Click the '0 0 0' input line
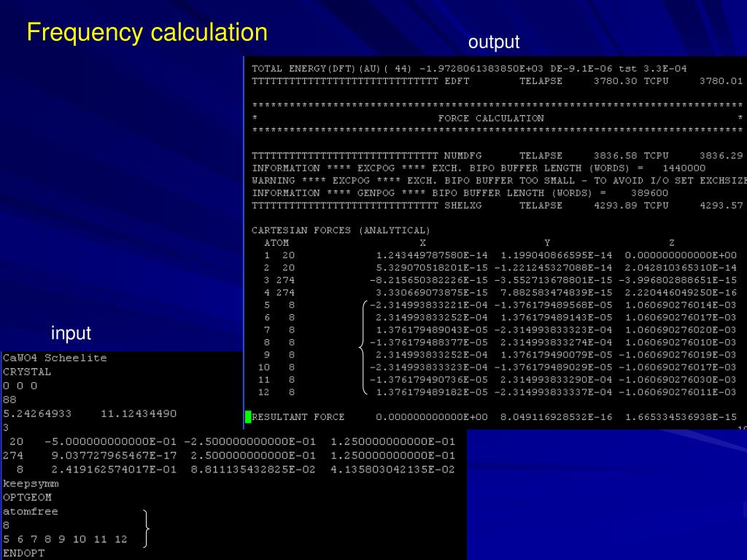 point(20,386)
